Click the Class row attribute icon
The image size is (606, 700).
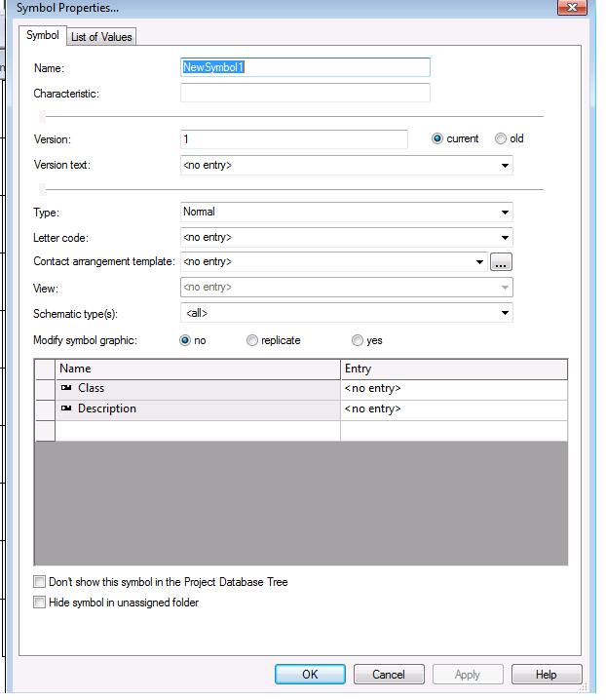tap(66, 387)
